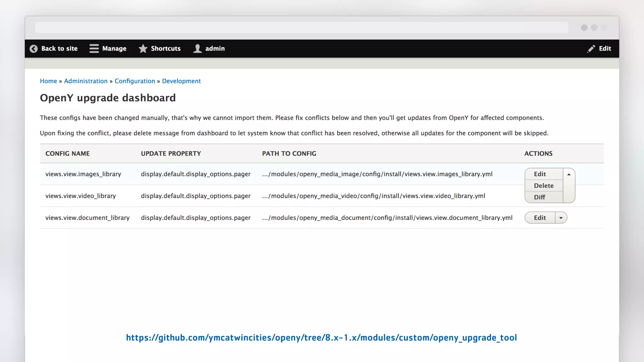Image resolution: width=644 pixels, height=362 pixels.
Task: Click the admin user silhouette icon
Action: click(197, 48)
